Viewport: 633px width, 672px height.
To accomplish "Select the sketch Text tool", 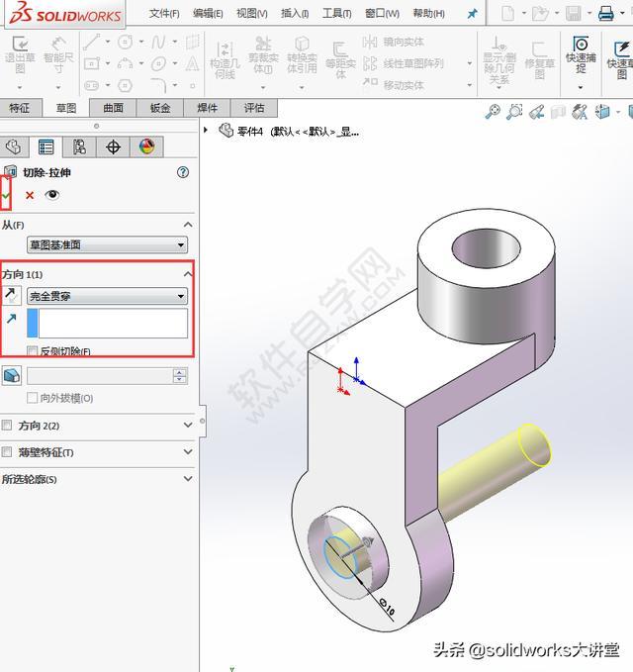I will coord(192,63).
